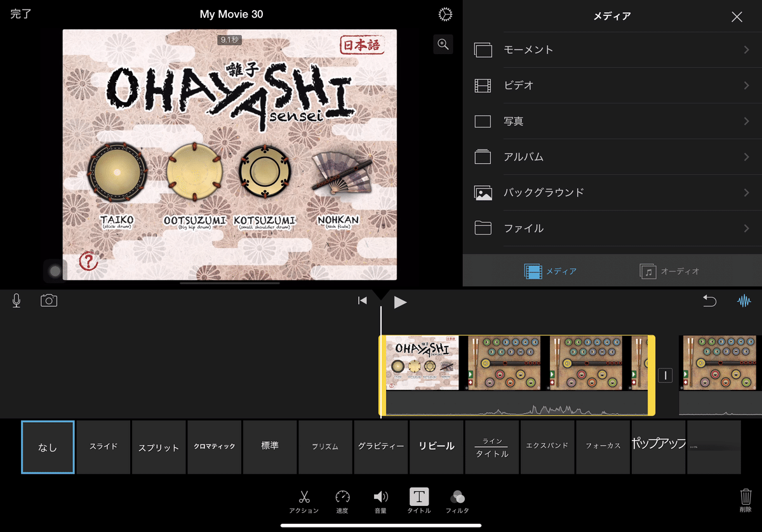
Task: Select the OHAYASHI title frame in the timeline
Action: (422, 362)
